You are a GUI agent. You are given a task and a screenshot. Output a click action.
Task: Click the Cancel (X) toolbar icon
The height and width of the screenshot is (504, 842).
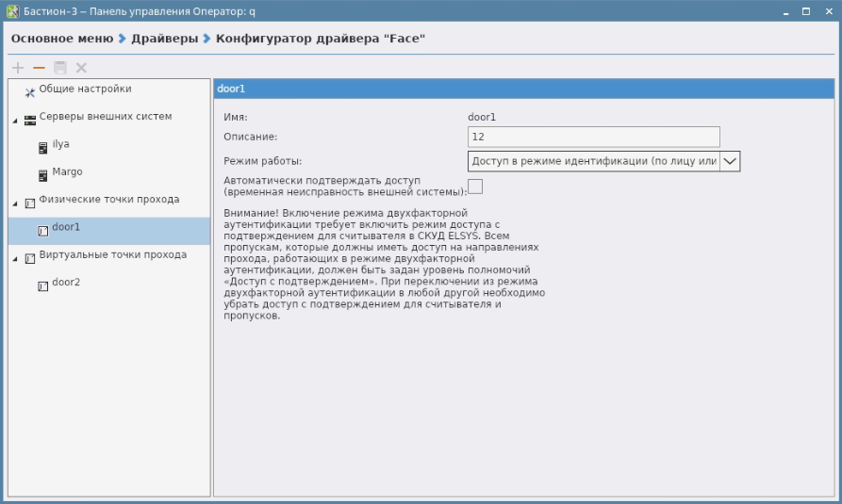(x=81, y=68)
